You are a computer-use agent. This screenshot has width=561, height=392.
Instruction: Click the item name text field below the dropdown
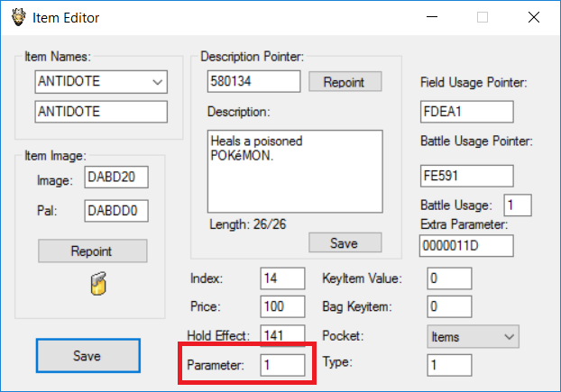(101, 112)
